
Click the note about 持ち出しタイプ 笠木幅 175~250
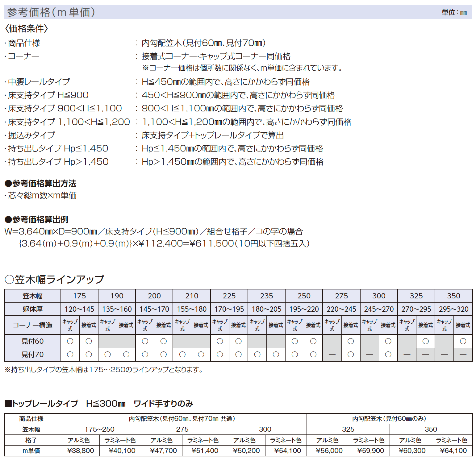pyautogui.click(x=104, y=370)
